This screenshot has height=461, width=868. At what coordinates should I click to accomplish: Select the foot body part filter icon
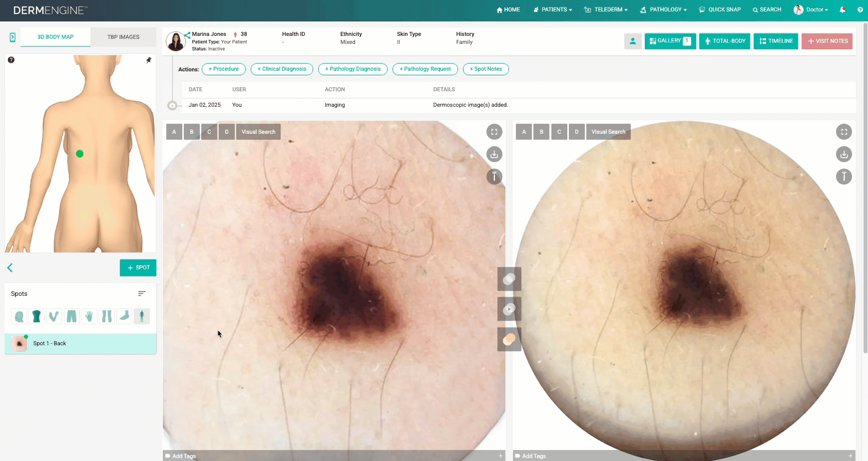point(124,316)
